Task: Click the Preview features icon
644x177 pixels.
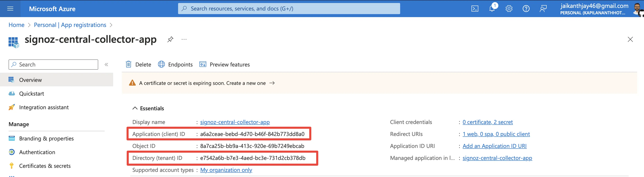Action: 203,64
